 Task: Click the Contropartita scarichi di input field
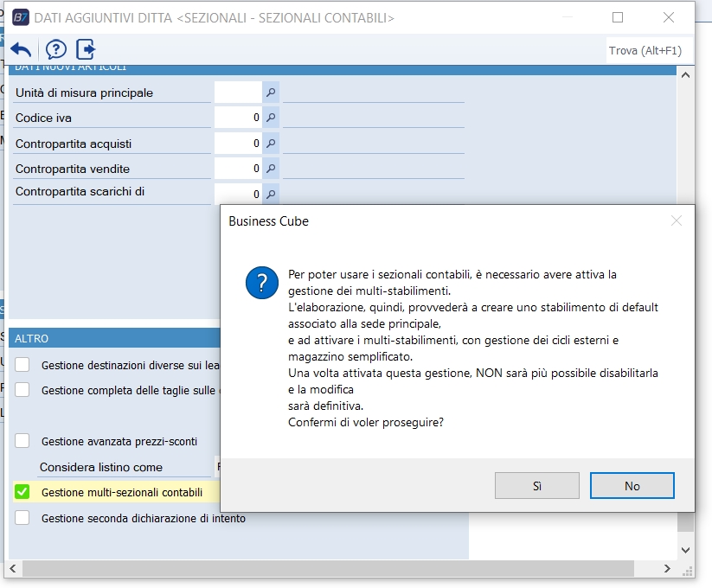(x=238, y=195)
